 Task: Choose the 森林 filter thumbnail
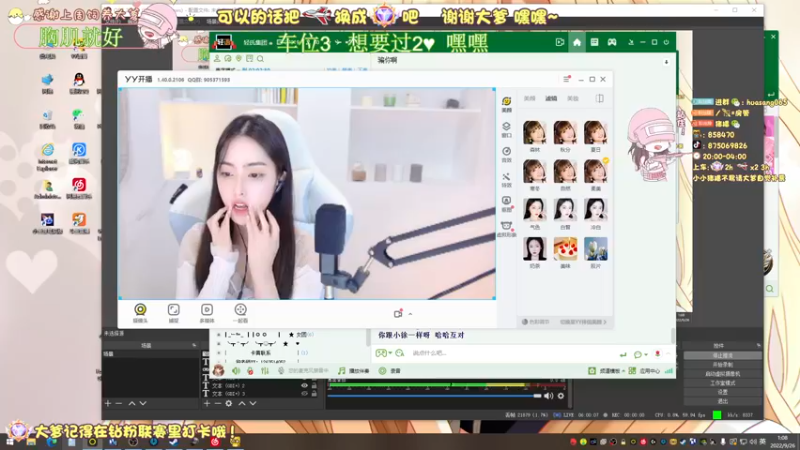[535, 133]
